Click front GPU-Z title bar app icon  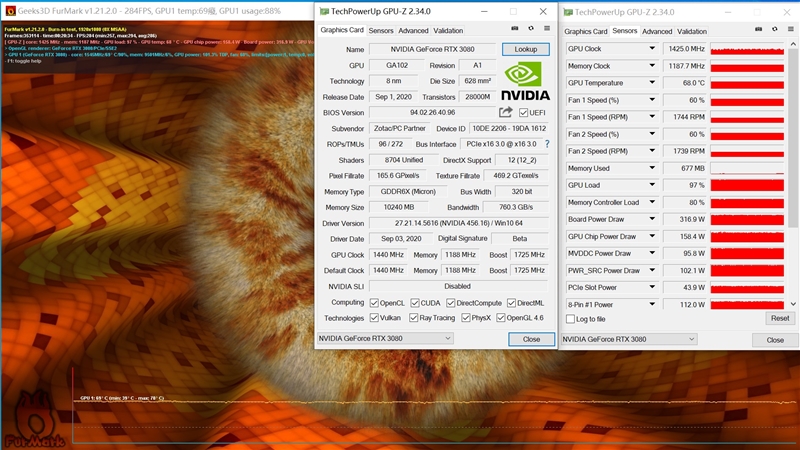click(x=323, y=11)
